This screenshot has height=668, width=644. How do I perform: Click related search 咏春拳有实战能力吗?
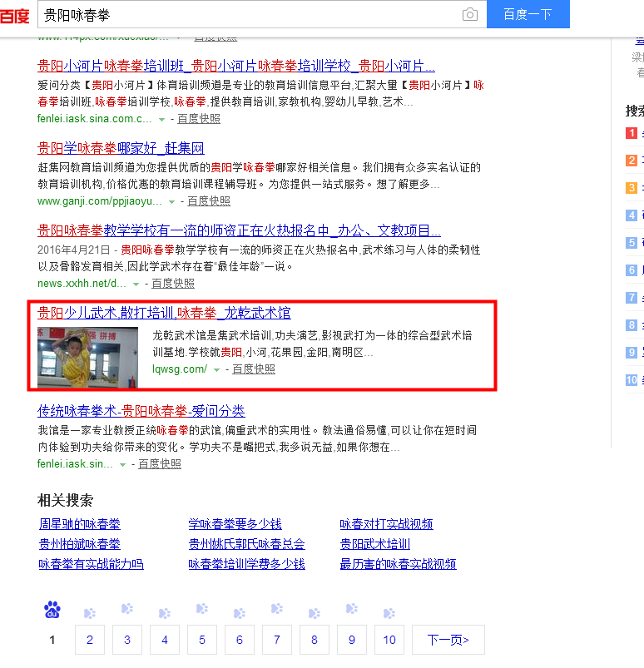92,564
